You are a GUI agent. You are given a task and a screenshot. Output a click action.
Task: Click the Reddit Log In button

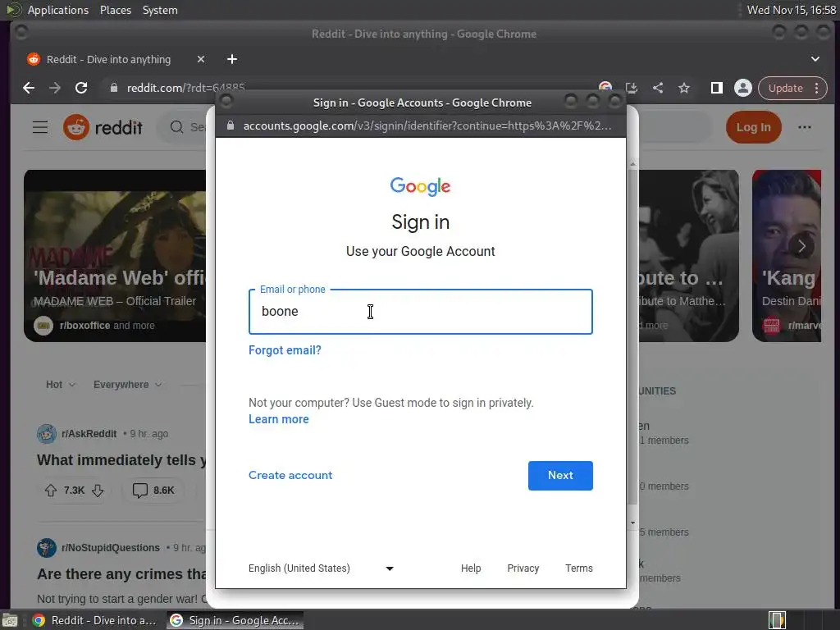(753, 127)
